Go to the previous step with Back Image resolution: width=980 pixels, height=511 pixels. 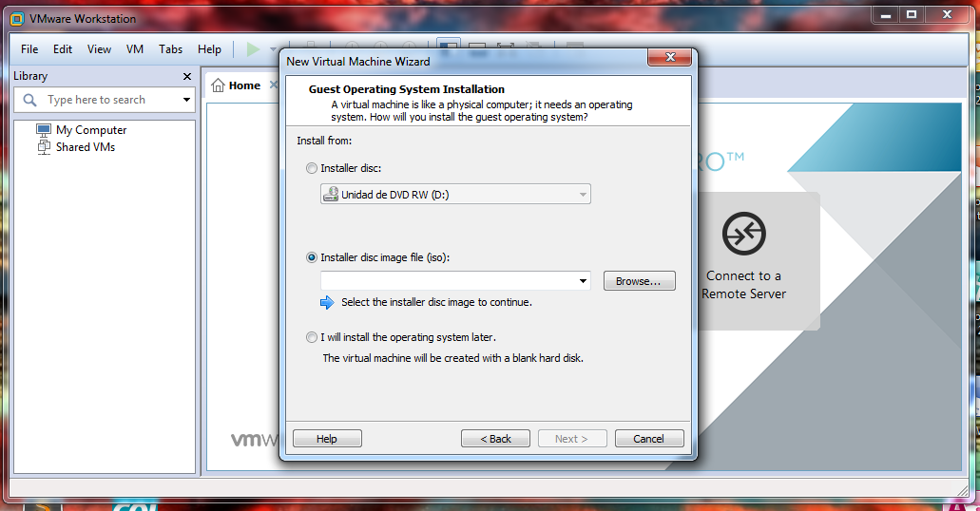(x=495, y=439)
